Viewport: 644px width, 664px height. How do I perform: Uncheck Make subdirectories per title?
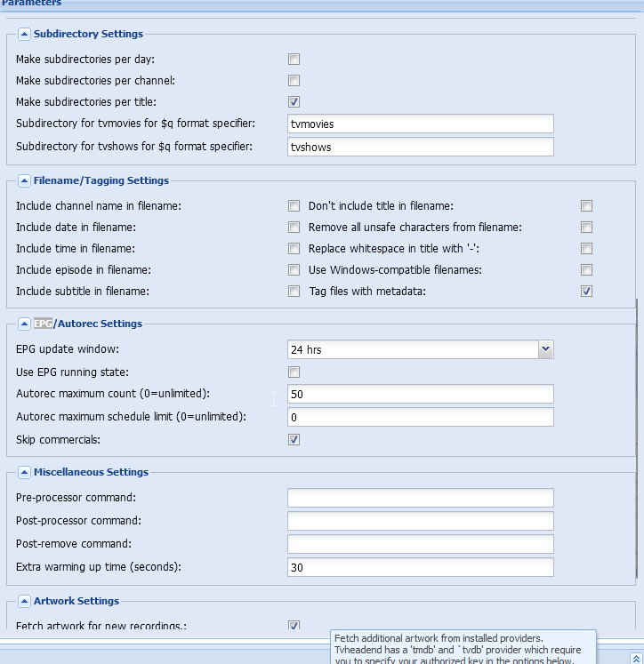tap(294, 101)
